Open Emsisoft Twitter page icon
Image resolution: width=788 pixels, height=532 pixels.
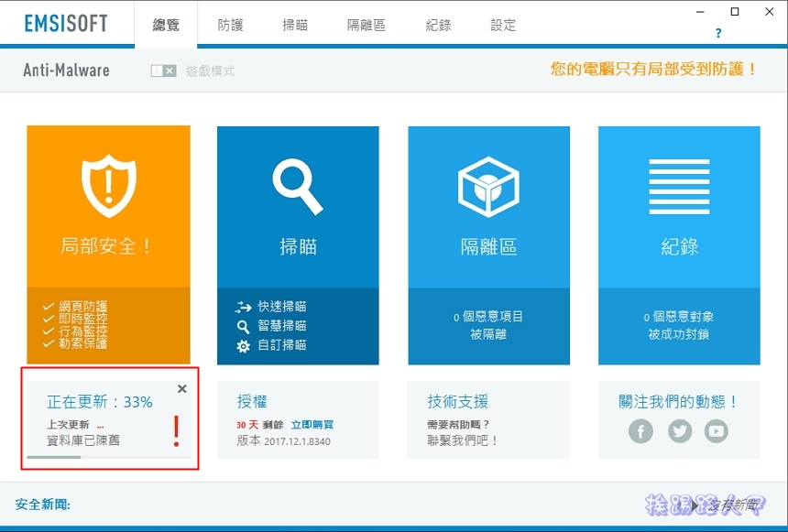680,431
